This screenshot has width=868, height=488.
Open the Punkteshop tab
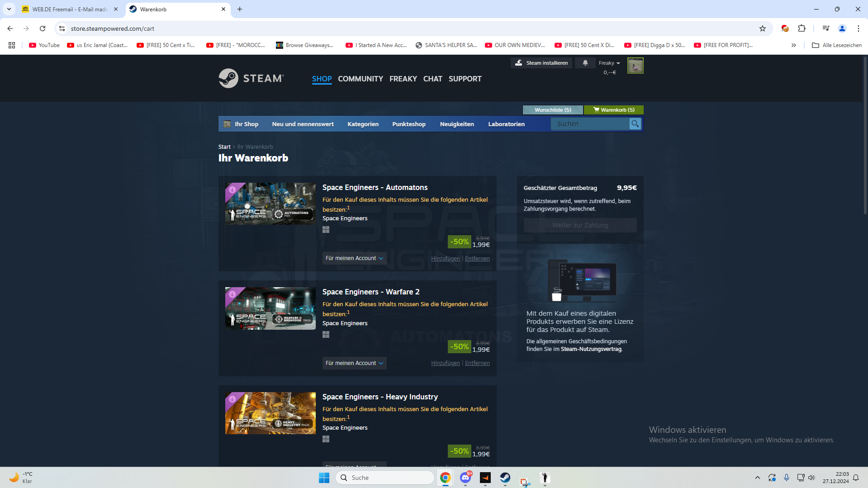click(x=409, y=124)
